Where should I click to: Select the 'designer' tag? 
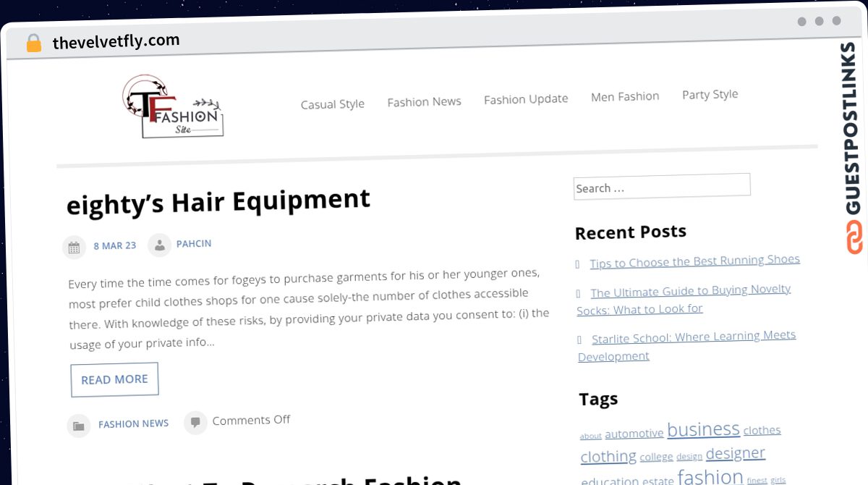(x=735, y=453)
